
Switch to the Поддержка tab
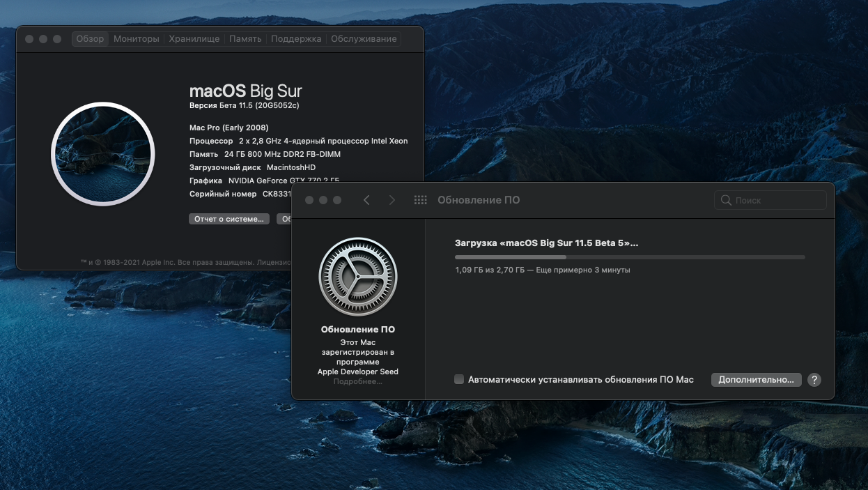(296, 39)
